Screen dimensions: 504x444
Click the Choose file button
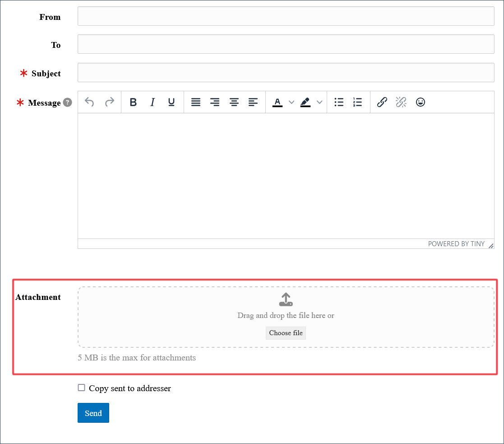tap(286, 333)
